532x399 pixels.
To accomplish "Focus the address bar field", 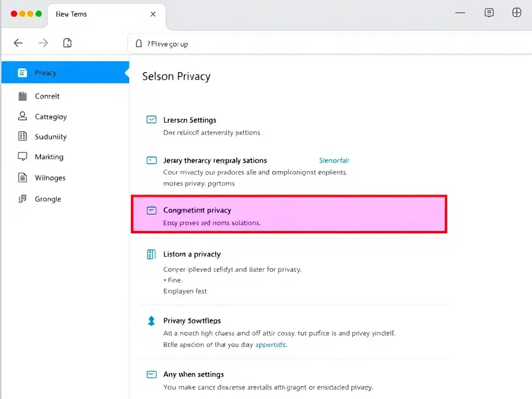I will coord(312,44).
